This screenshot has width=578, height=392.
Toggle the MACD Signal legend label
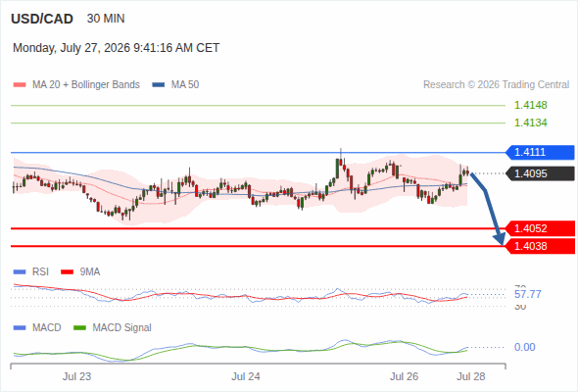point(121,328)
